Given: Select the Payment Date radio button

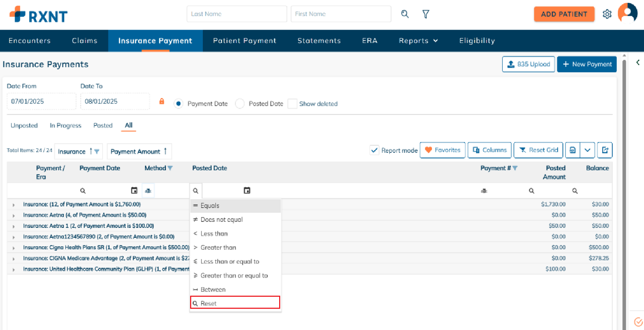Looking at the screenshot, I should coord(178,104).
